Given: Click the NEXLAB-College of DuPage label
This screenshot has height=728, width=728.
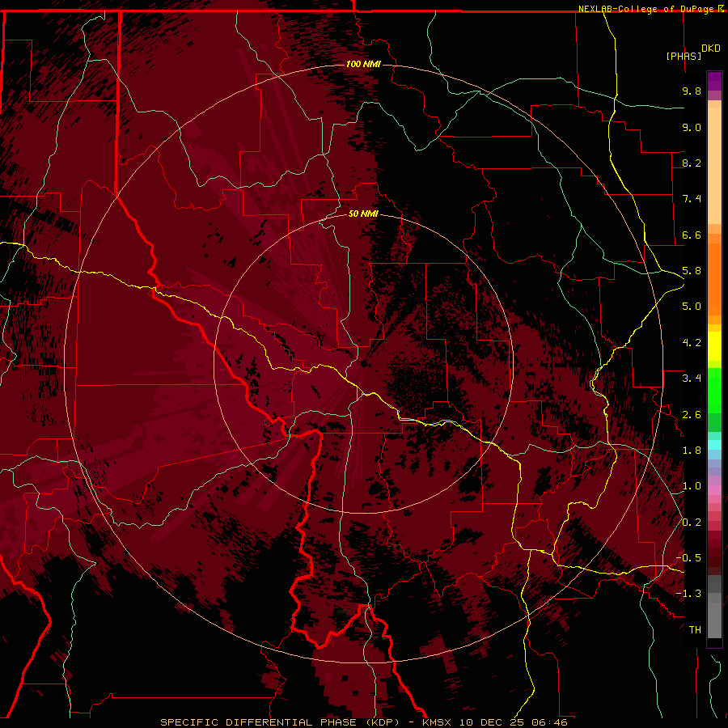Looking at the screenshot, I should (647, 9).
